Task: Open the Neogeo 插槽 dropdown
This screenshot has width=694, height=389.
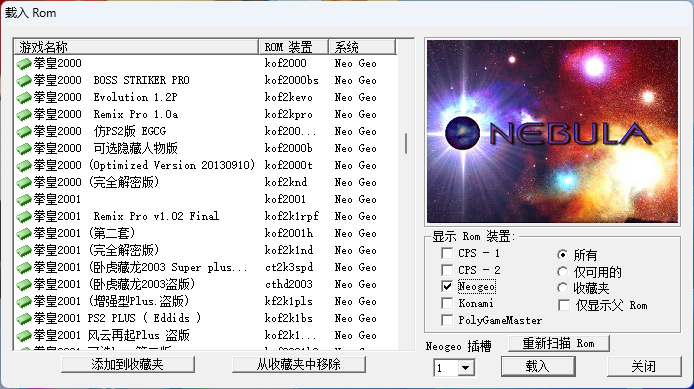Action: click(x=465, y=368)
